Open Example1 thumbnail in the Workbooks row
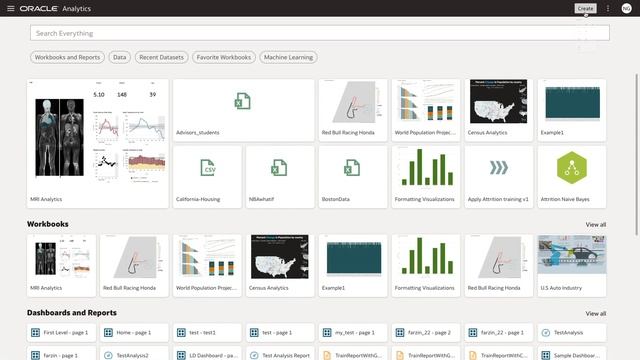640x360 pixels. (353, 265)
